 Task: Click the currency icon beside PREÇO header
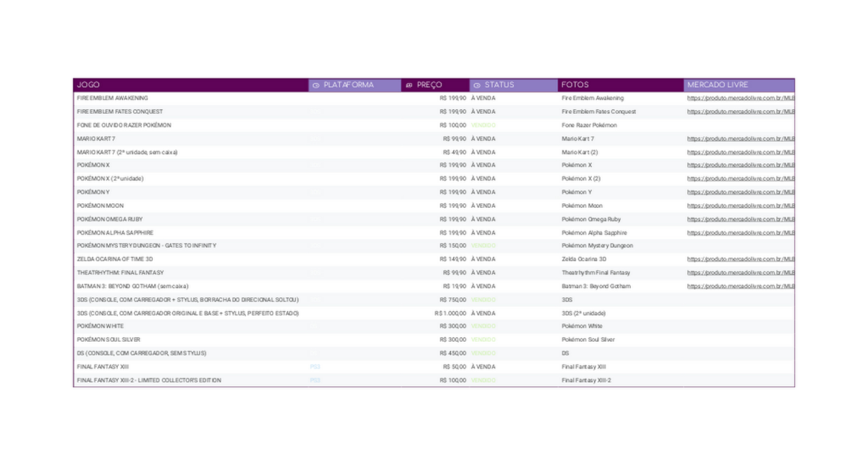point(409,85)
